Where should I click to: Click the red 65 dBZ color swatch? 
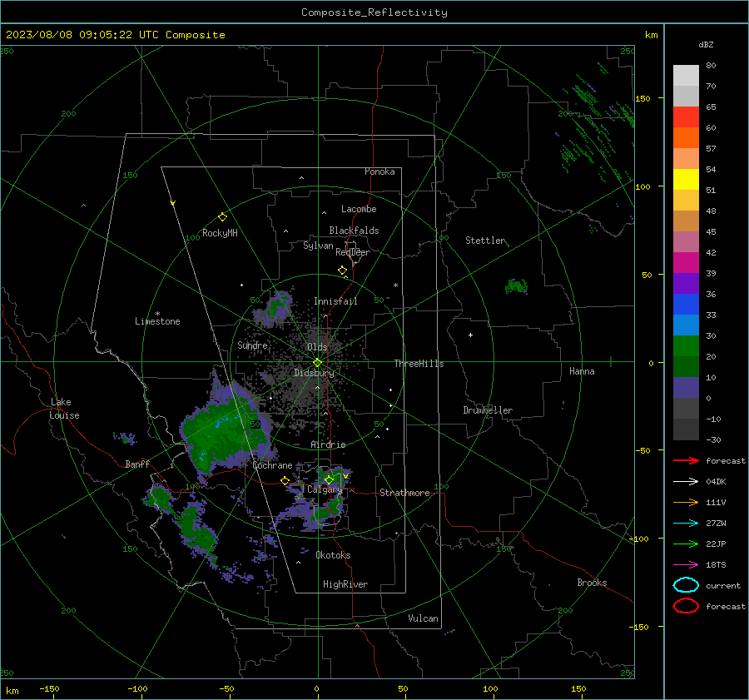click(x=686, y=117)
